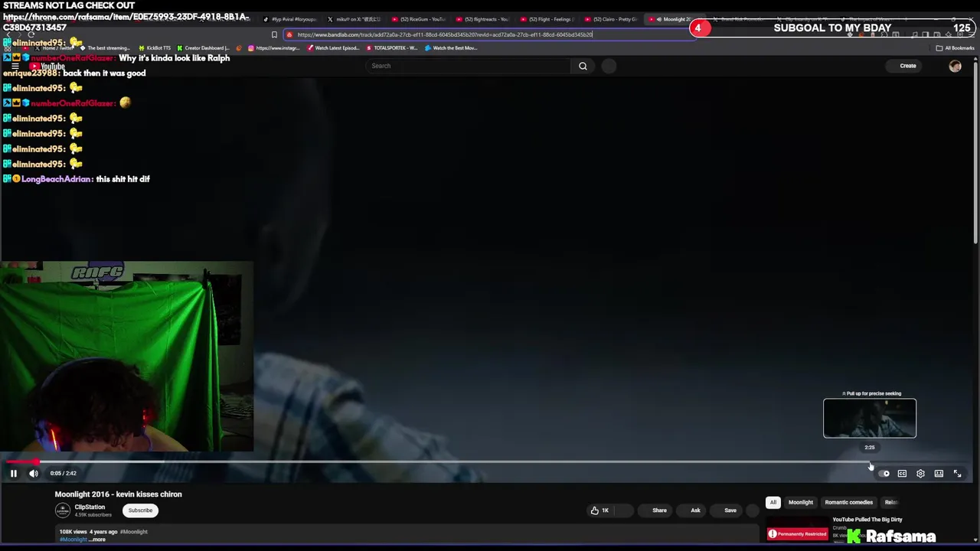Open the Instagram bookmark
The image size is (980, 551).
pos(274,48)
